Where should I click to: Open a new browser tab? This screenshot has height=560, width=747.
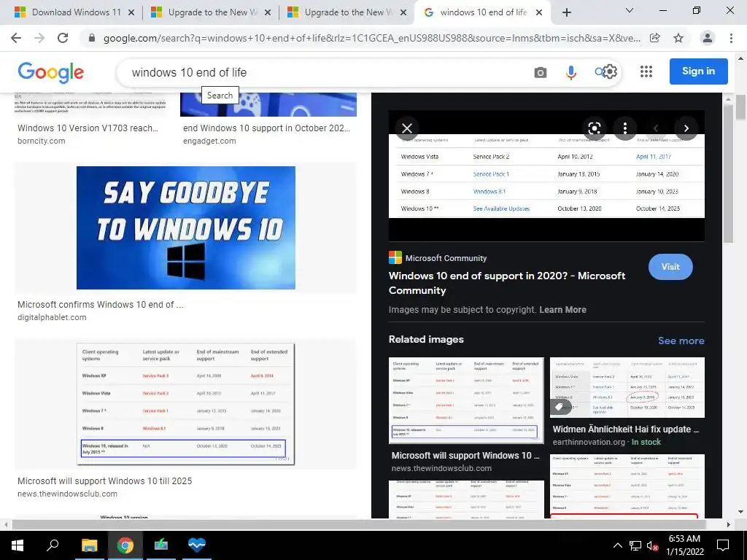pos(566,12)
